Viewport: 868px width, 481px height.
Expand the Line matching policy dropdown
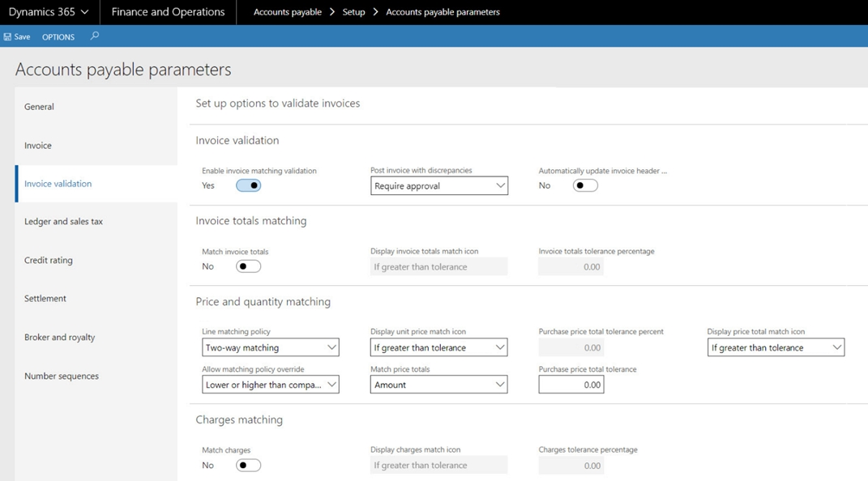(270, 347)
